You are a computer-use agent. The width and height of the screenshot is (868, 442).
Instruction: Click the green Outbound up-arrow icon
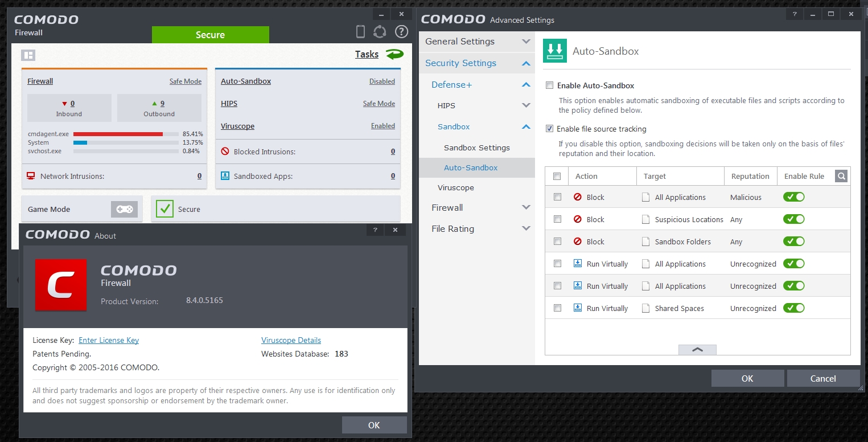pyautogui.click(x=154, y=104)
